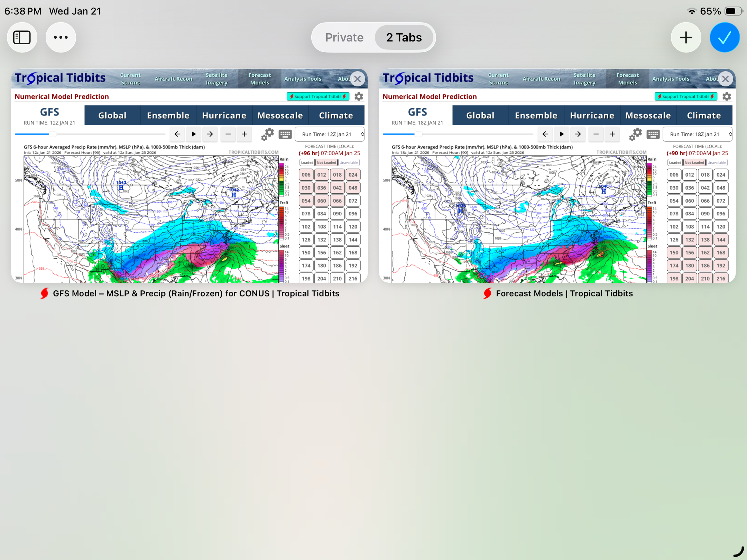Select forecast hour 096 in left tab
The height and width of the screenshot is (560, 747).
[x=353, y=214]
